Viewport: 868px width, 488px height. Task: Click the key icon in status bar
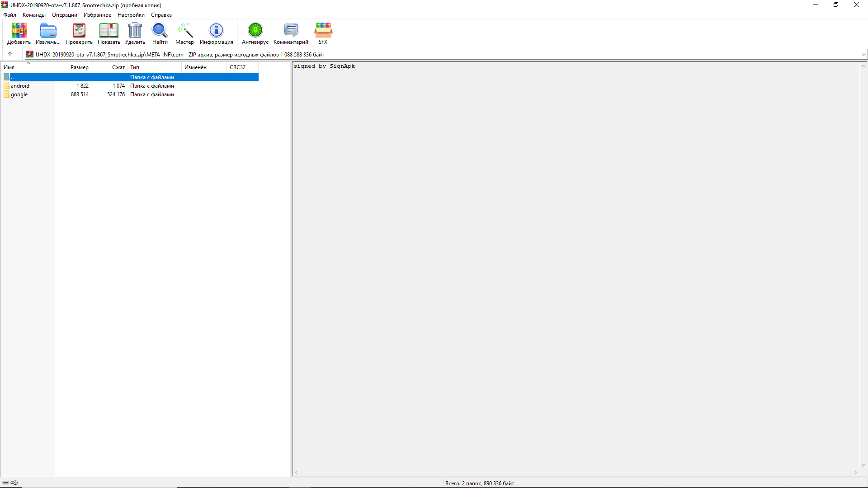(14, 483)
